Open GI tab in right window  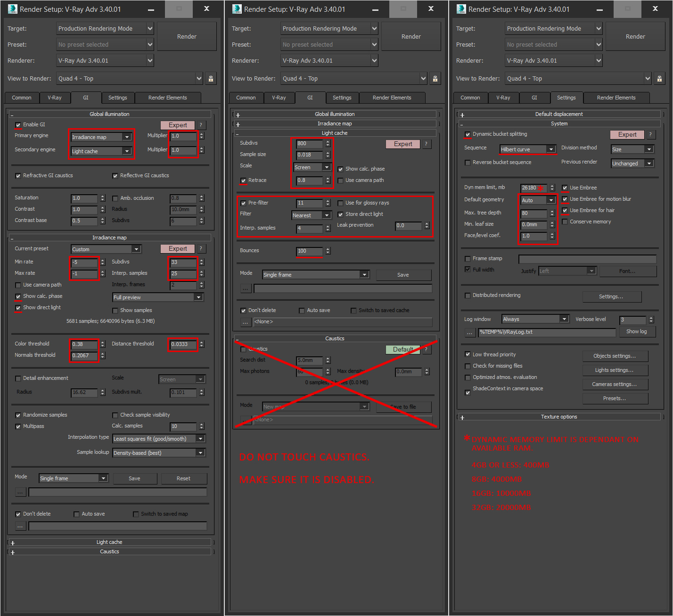tap(534, 98)
